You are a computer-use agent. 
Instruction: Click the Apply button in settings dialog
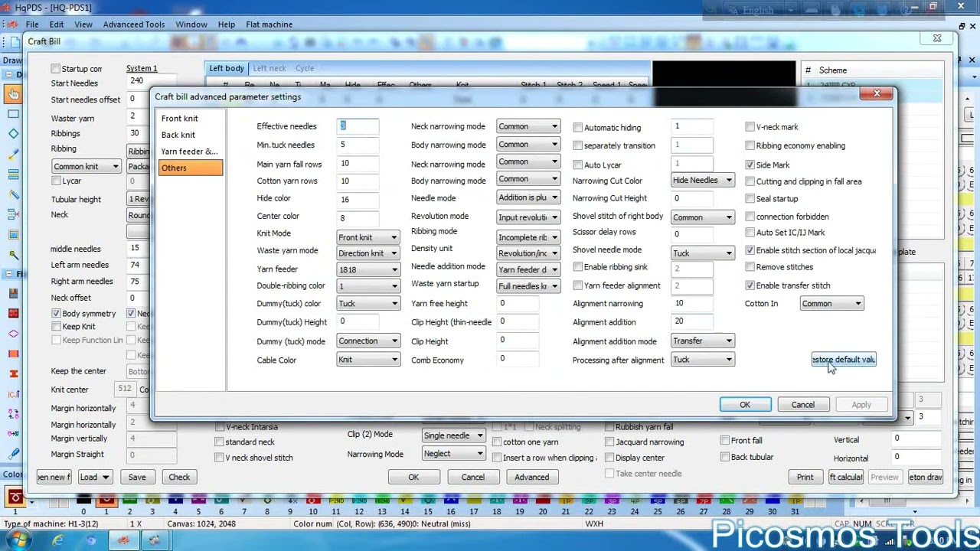[x=861, y=405]
